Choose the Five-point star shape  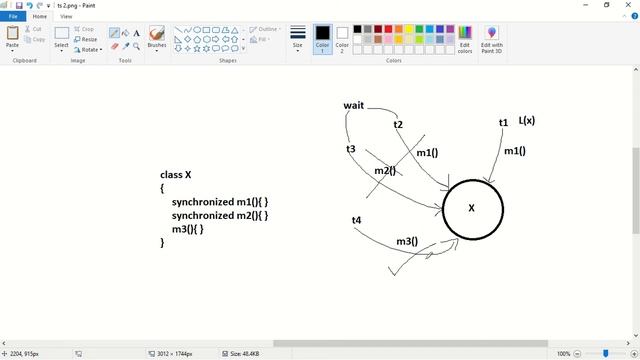[x=197, y=49]
